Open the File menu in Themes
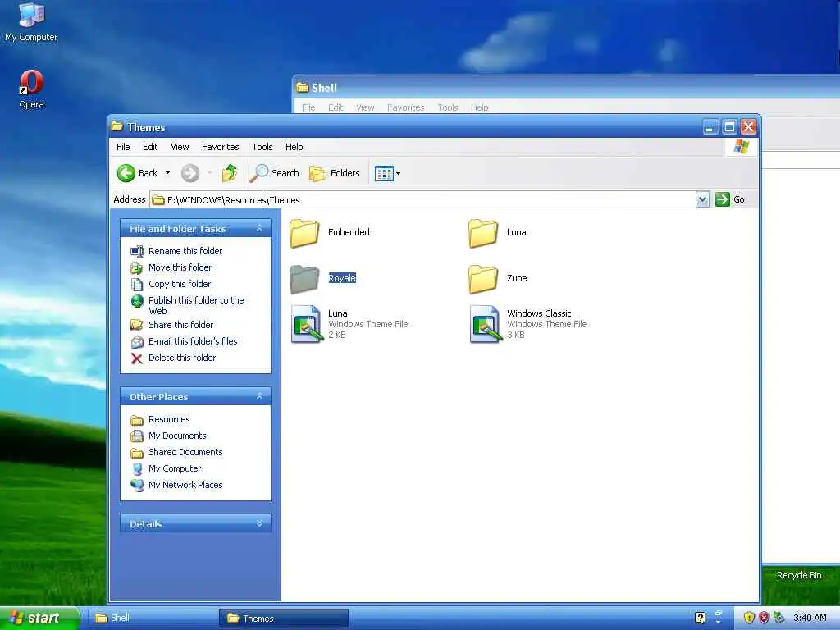The height and width of the screenshot is (630, 840). coord(123,147)
